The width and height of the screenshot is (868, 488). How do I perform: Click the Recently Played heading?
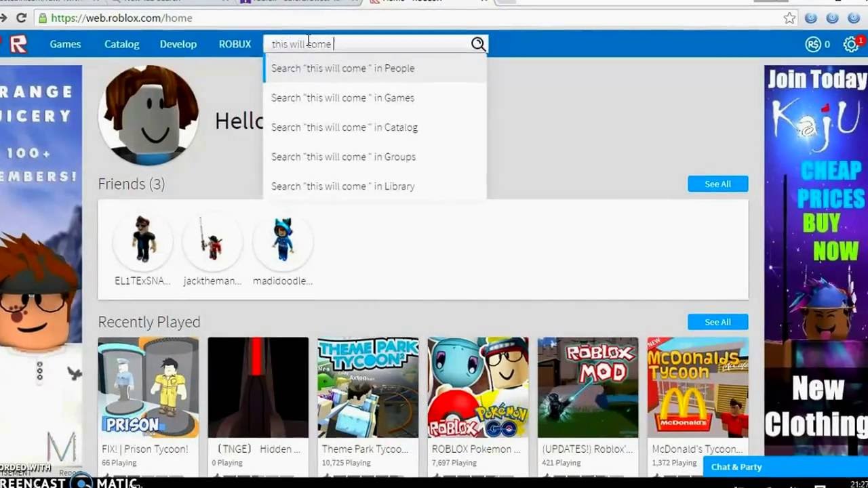click(149, 322)
